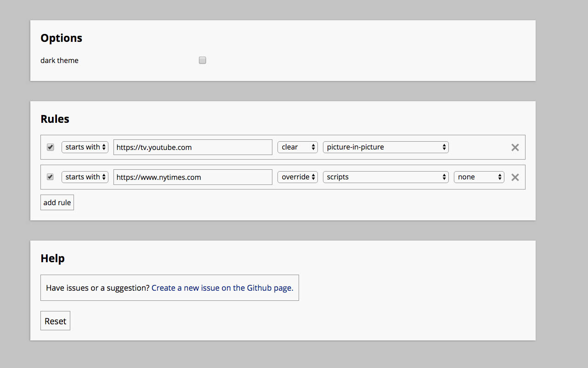
Task: Open the 'none' value dropdown
Action: pos(479,177)
